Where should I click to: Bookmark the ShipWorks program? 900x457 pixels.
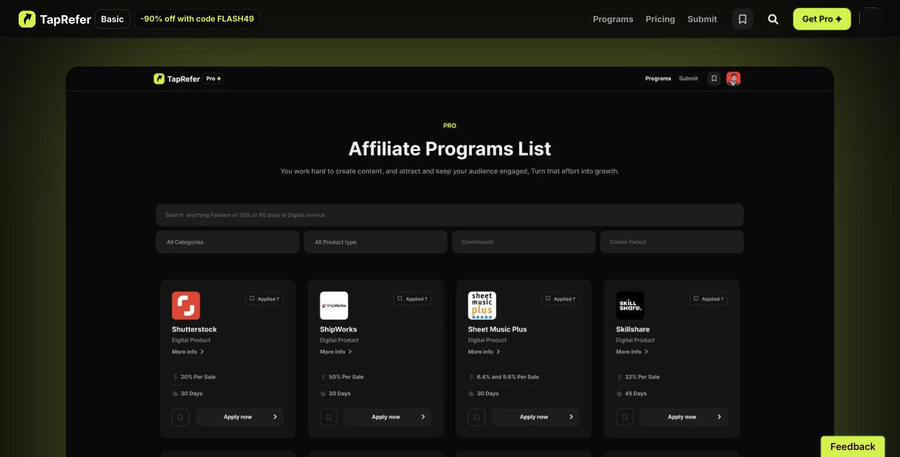(x=328, y=417)
